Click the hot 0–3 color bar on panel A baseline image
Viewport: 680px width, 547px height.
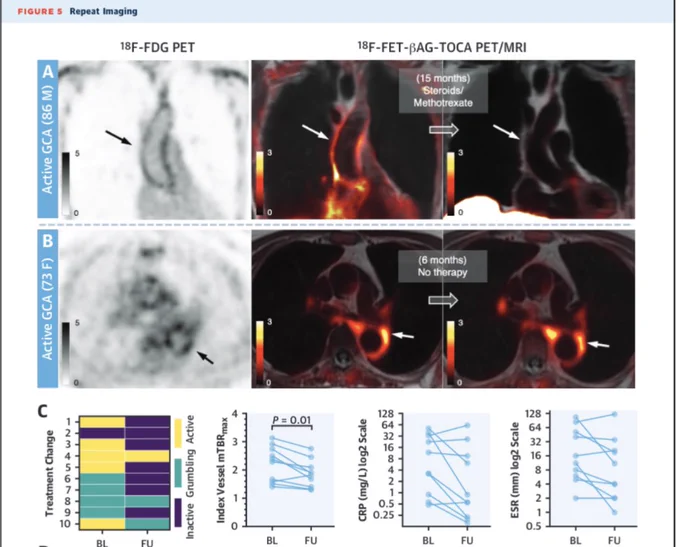pos(259,183)
